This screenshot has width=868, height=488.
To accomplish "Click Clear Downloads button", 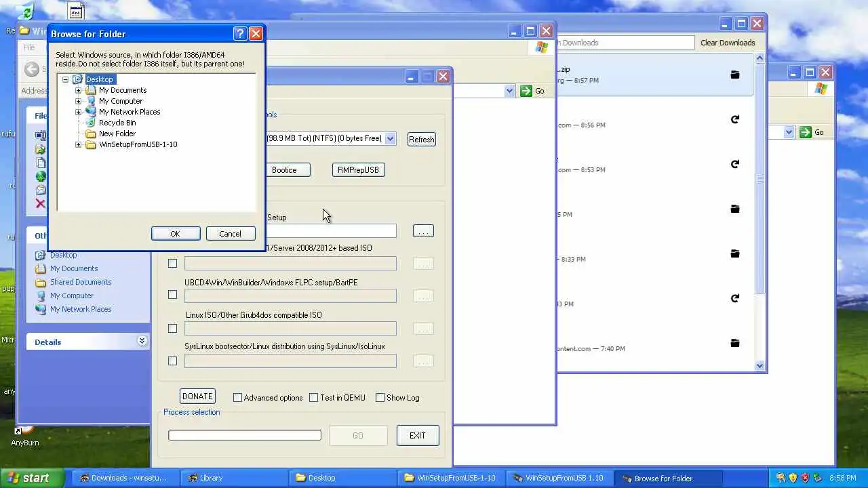I will click(x=728, y=43).
